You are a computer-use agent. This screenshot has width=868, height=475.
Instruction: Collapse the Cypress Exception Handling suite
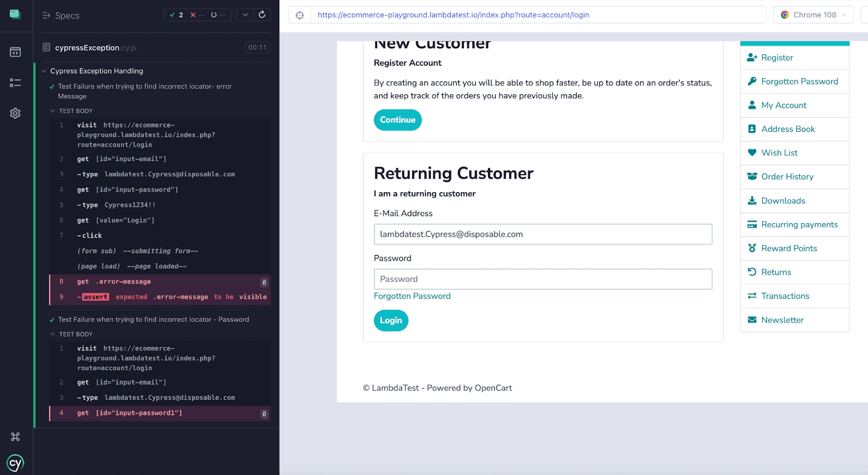click(44, 71)
